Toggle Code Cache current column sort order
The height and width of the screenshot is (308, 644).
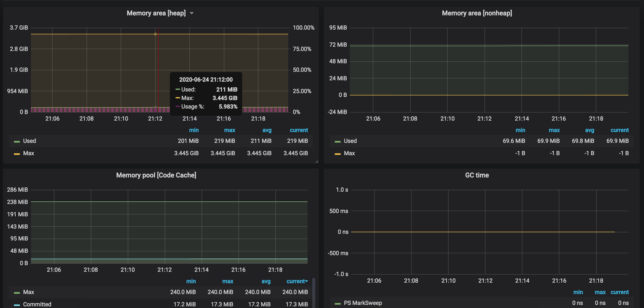point(297,281)
